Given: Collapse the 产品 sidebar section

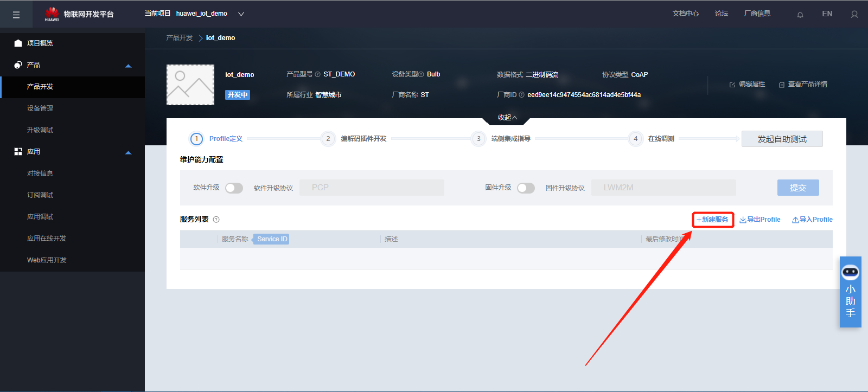Looking at the screenshot, I should click(129, 66).
